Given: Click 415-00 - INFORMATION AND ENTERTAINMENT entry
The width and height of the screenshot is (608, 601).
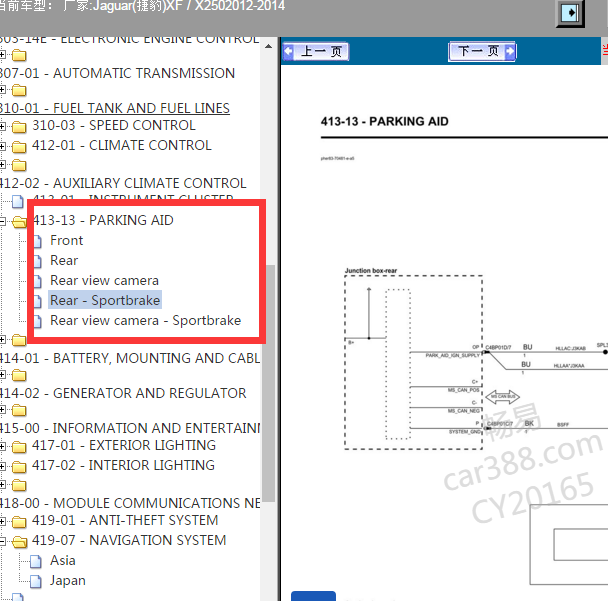Looking at the screenshot, I should pos(130,428).
